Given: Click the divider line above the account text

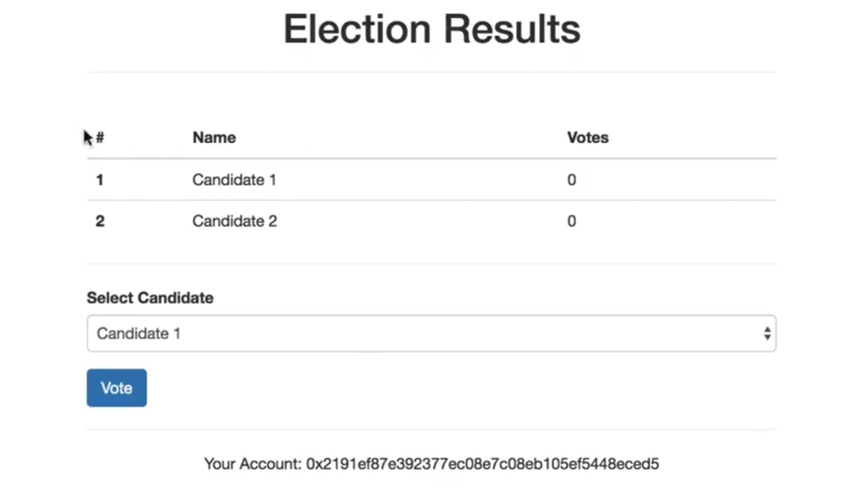Looking at the screenshot, I should (431, 429).
